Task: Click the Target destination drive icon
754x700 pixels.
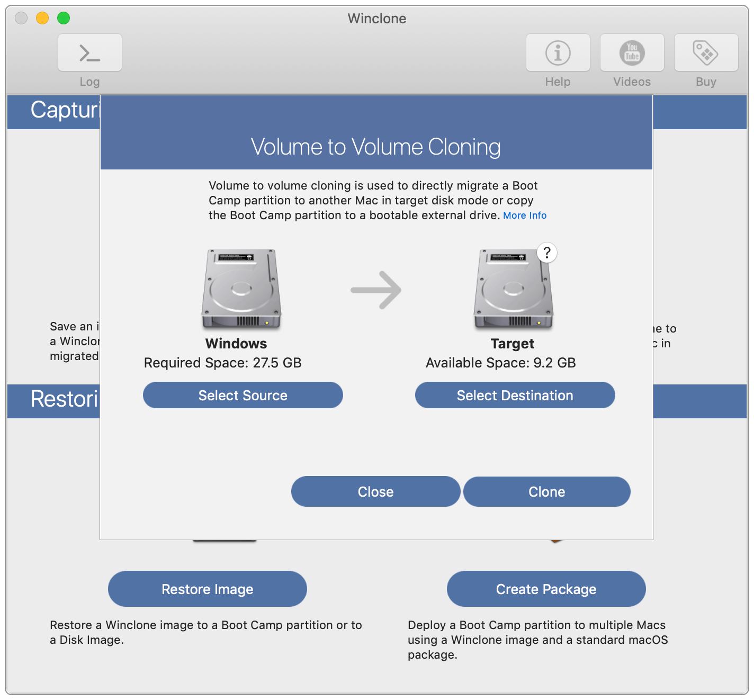Action: coord(513,289)
